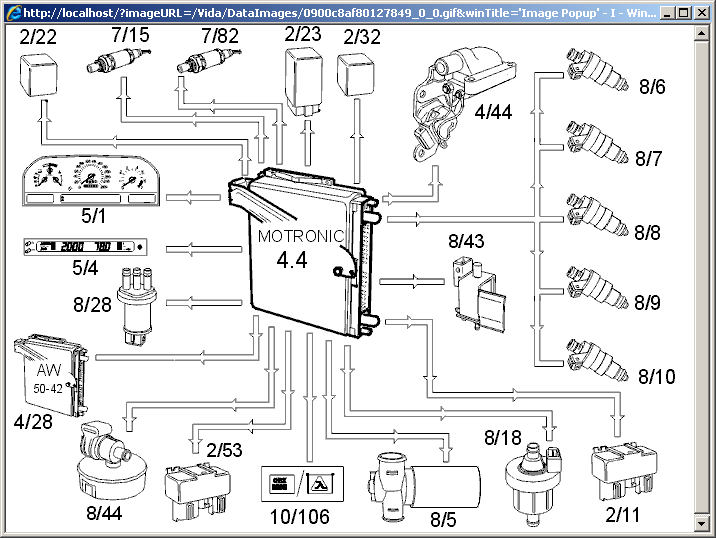Select relay component 2/22
This screenshot has width=716, height=538.
39,75
